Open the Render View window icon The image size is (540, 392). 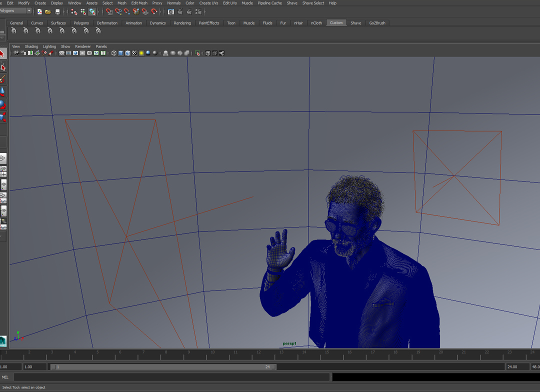[171, 11]
